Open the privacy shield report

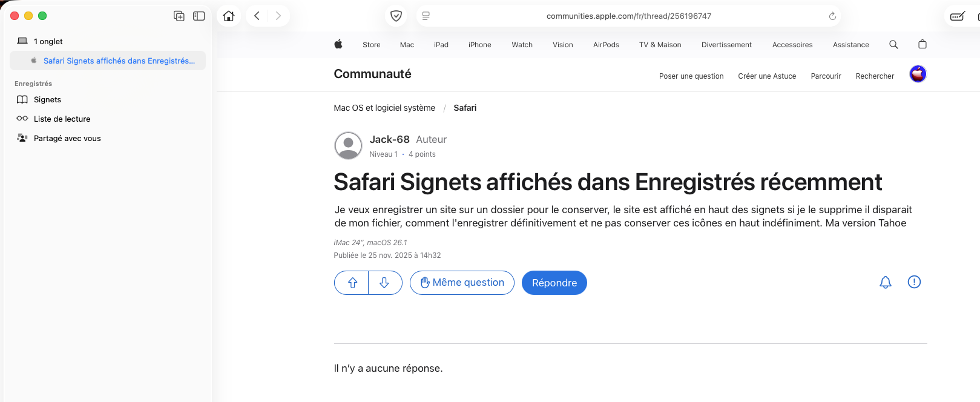pyautogui.click(x=396, y=16)
